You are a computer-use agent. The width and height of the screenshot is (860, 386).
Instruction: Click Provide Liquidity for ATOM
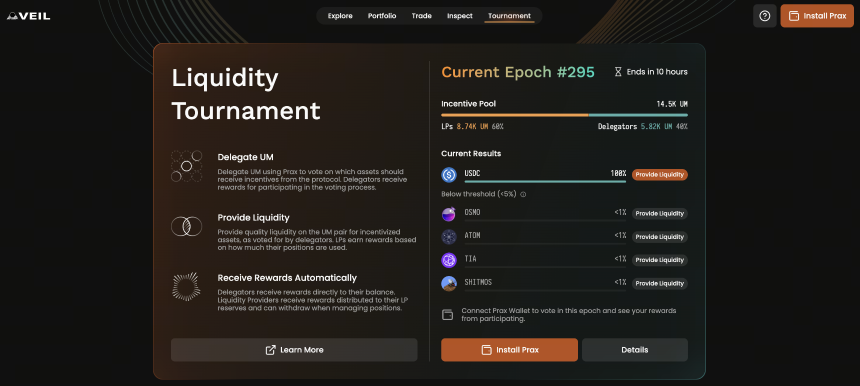(660, 237)
